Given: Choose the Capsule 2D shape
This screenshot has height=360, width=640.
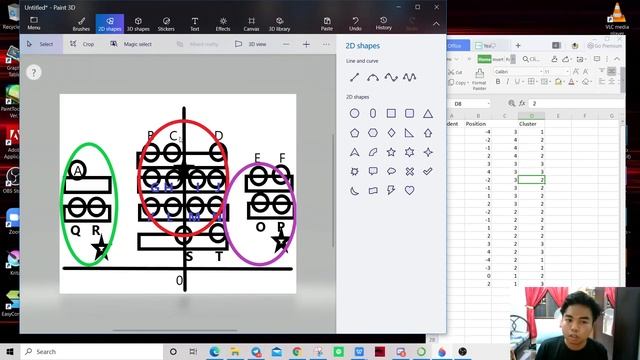Looking at the screenshot, I should coord(373,113).
